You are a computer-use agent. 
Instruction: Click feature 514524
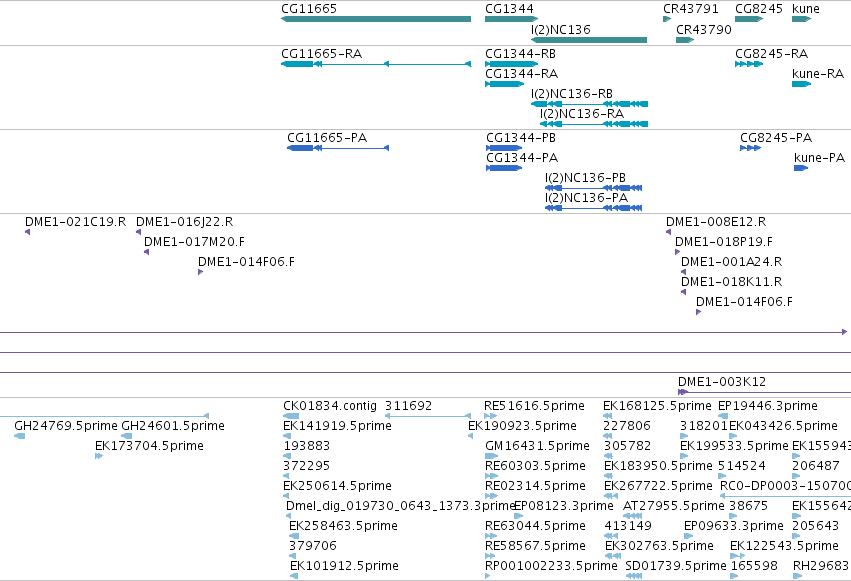pos(741,466)
